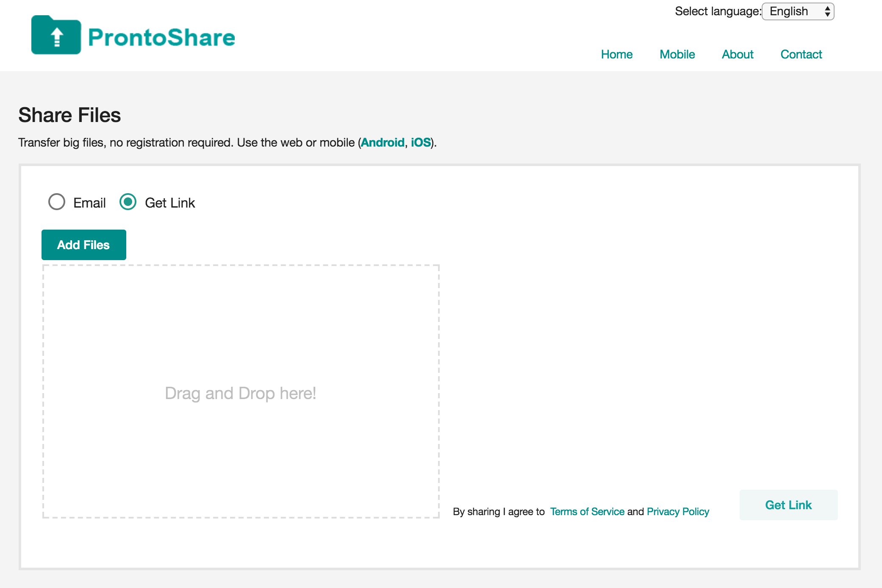Navigate to the Home page
The height and width of the screenshot is (588, 882).
[x=617, y=54]
